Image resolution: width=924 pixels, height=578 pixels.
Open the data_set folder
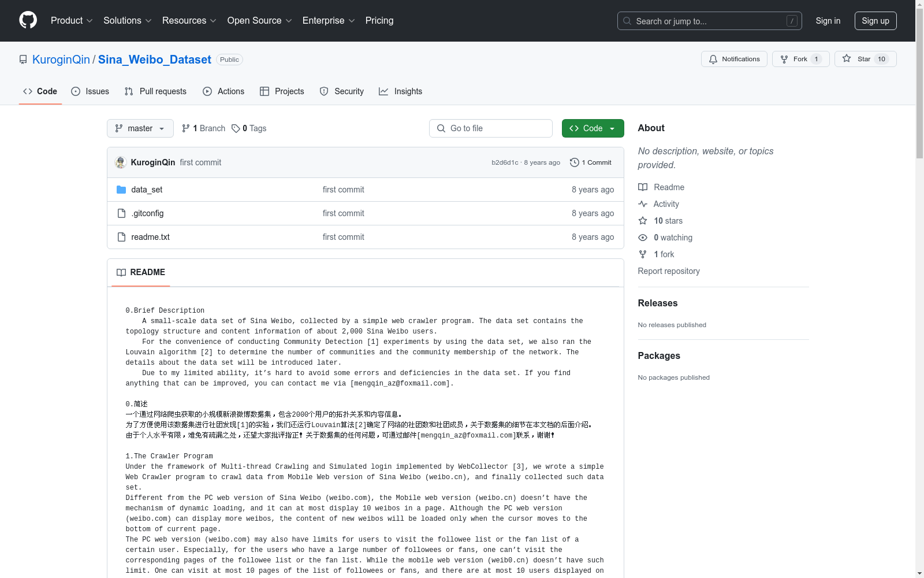(147, 190)
